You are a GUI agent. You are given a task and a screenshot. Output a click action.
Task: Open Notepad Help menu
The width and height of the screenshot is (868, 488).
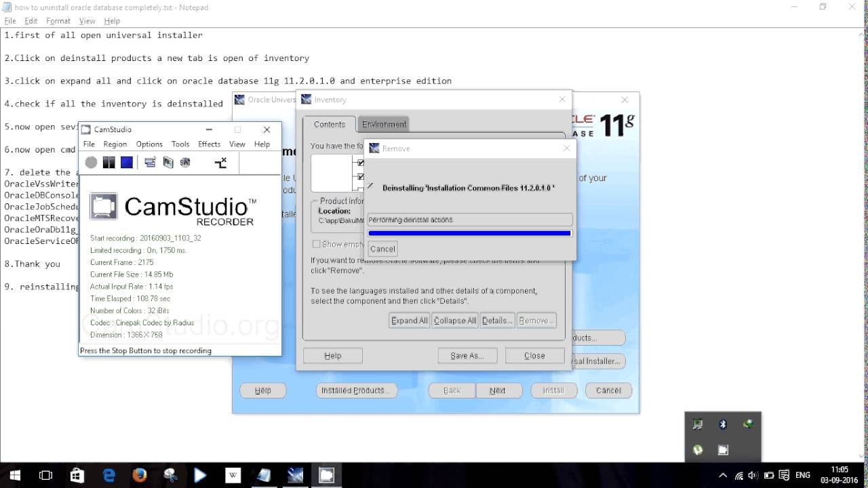click(112, 21)
